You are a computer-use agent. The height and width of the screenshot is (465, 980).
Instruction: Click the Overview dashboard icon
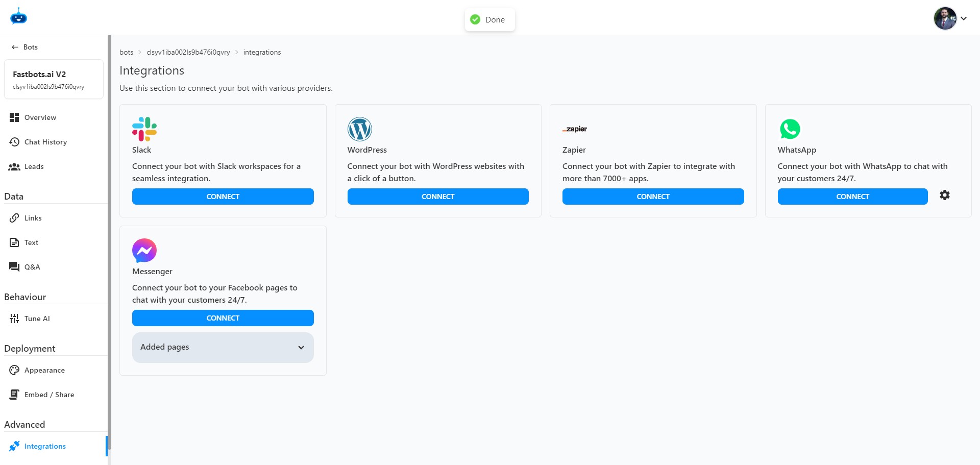coord(14,117)
